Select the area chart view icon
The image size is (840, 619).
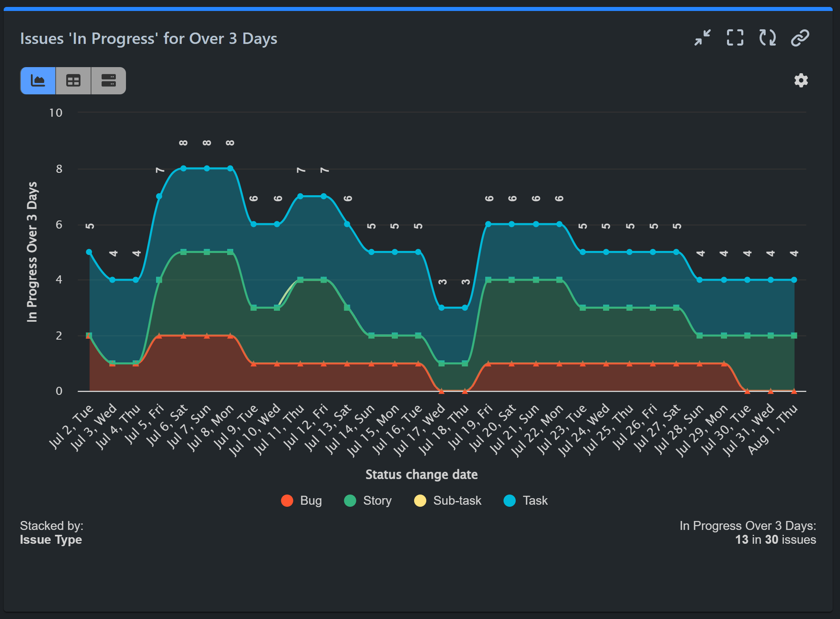click(38, 81)
